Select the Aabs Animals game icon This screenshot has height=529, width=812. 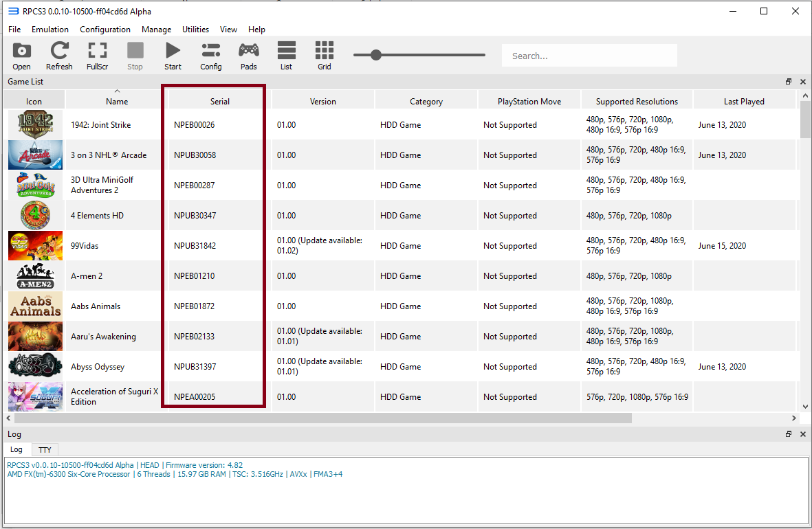[x=35, y=306]
